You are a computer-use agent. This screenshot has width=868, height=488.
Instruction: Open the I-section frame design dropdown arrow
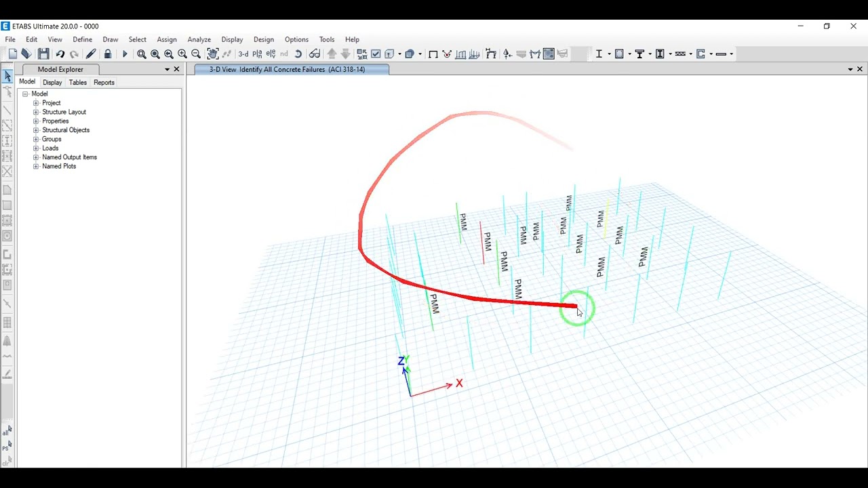pos(609,54)
